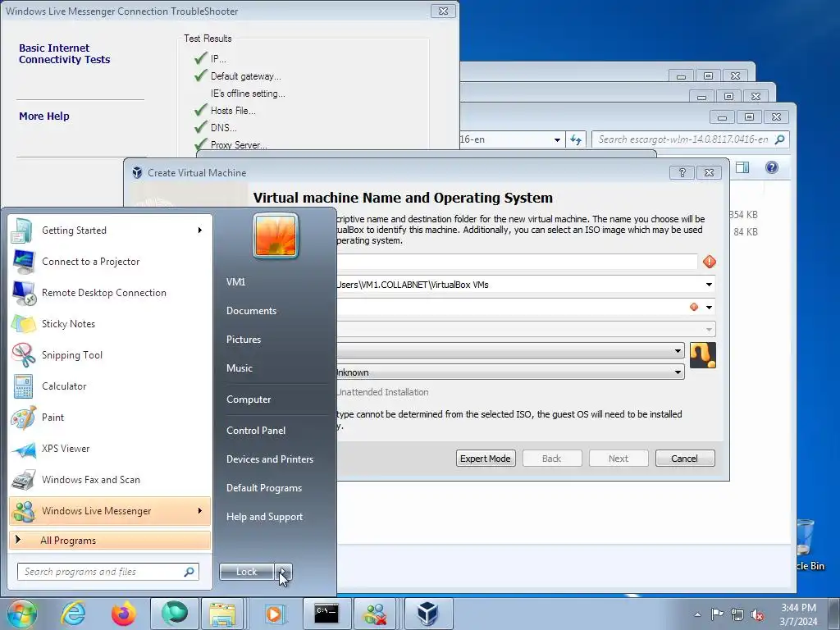Open Pictures from Start menu

(243, 339)
